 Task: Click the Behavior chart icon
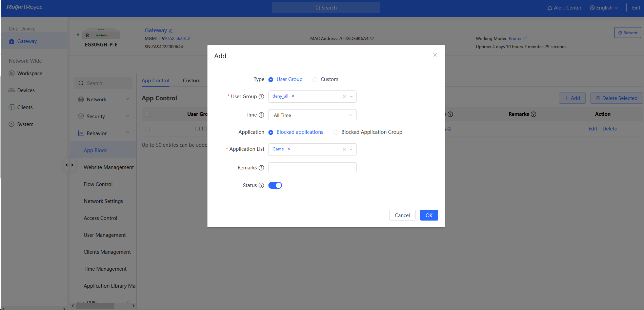pos(81,133)
